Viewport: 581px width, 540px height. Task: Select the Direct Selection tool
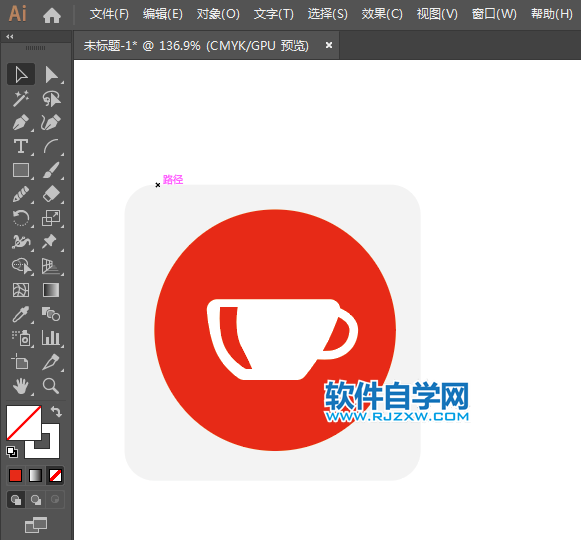51,74
